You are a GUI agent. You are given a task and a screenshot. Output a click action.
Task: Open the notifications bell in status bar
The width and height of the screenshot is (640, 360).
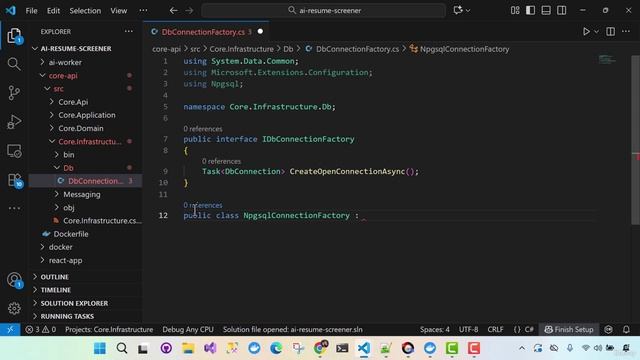coord(626,329)
